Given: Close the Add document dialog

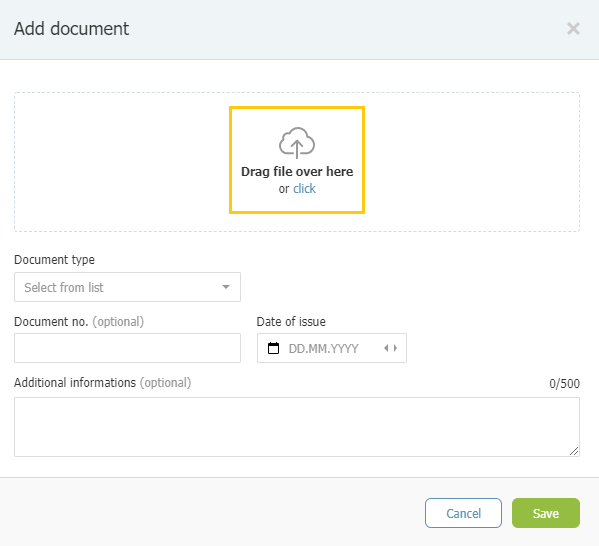Looking at the screenshot, I should point(573,29).
